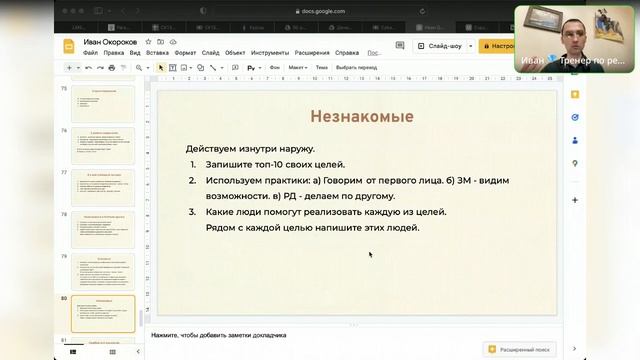Click the add comment icon

tap(235, 68)
